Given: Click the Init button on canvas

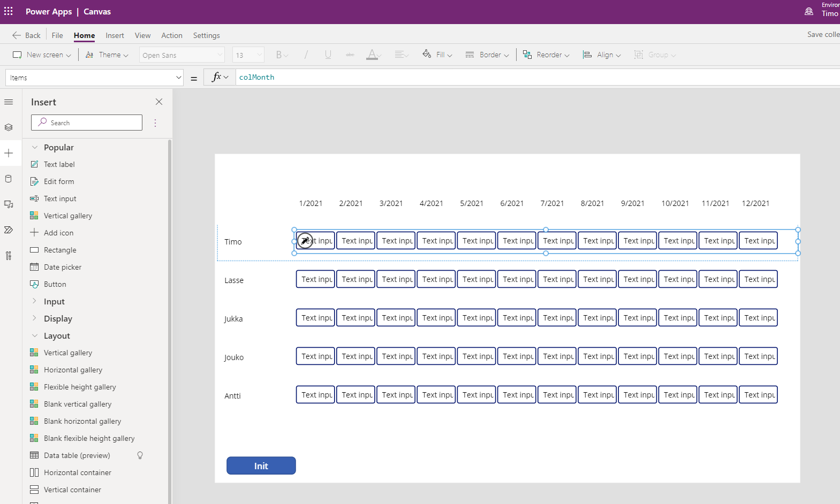Looking at the screenshot, I should pos(261,465).
